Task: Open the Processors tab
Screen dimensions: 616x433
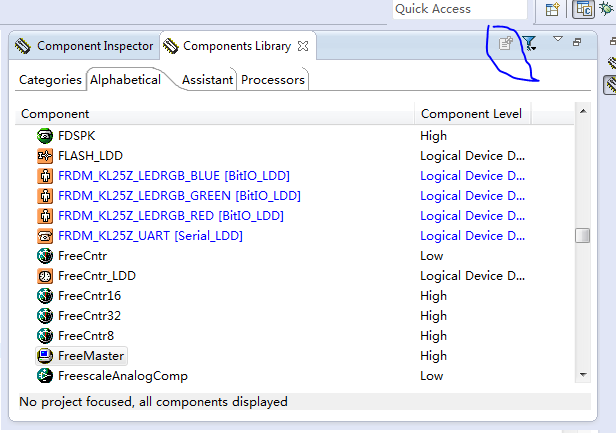Action: pyautogui.click(x=273, y=79)
